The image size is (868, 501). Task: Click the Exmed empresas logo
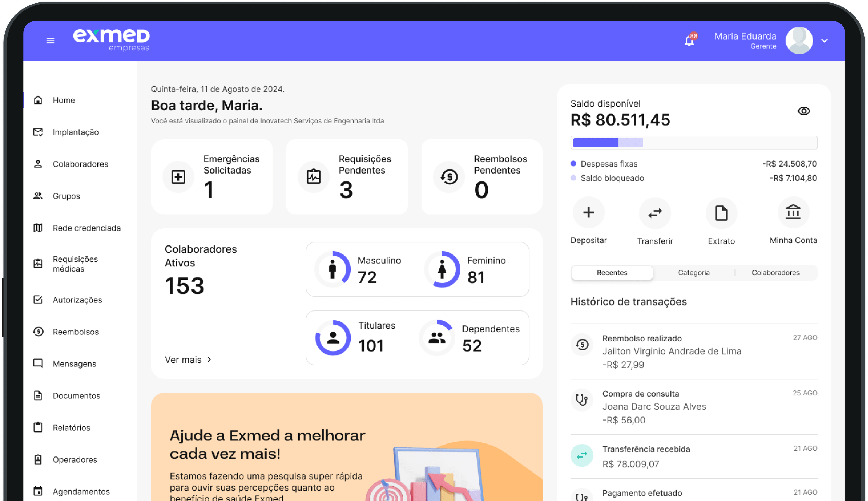point(111,40)
